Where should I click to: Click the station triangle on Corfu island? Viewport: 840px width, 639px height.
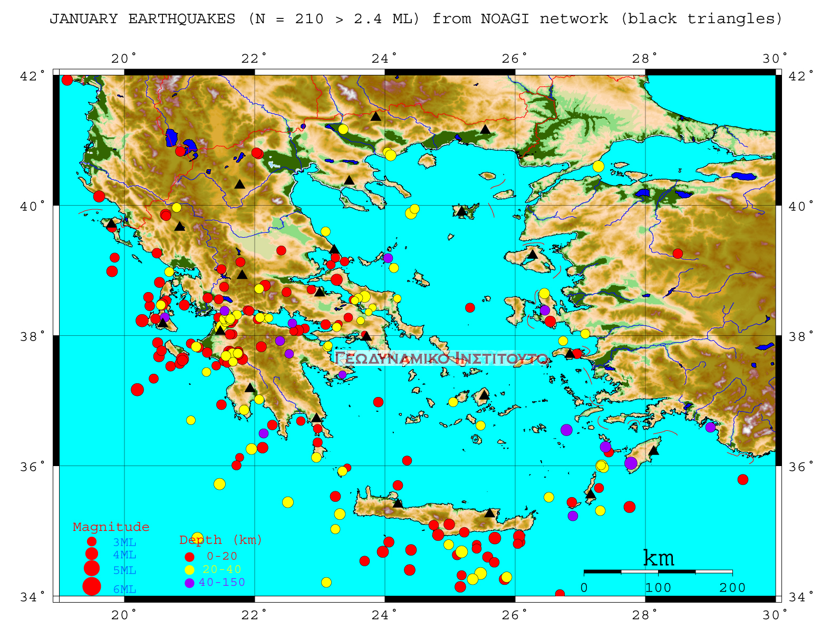click(x=111, y=224)
